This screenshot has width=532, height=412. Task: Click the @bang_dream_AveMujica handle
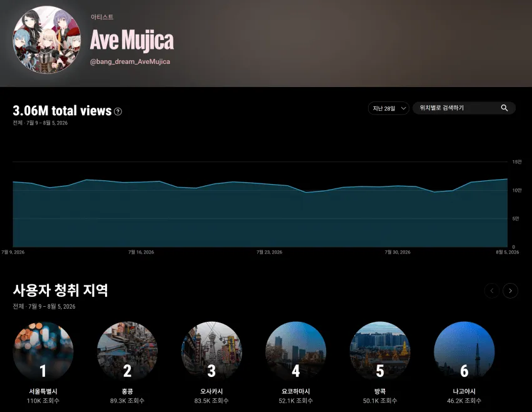[130, 62]
